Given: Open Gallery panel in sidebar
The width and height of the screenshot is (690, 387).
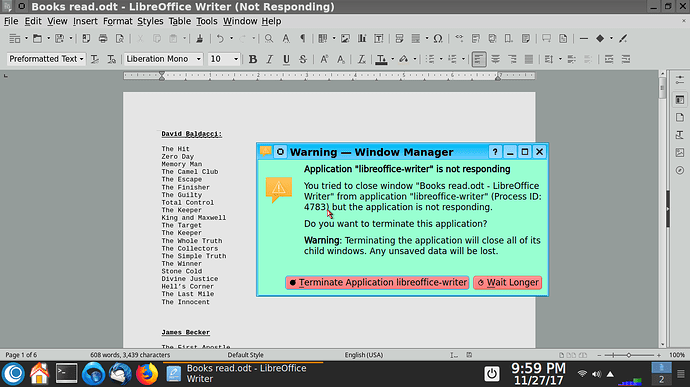Looking at the screenshot, I should (x=680, y=153).
